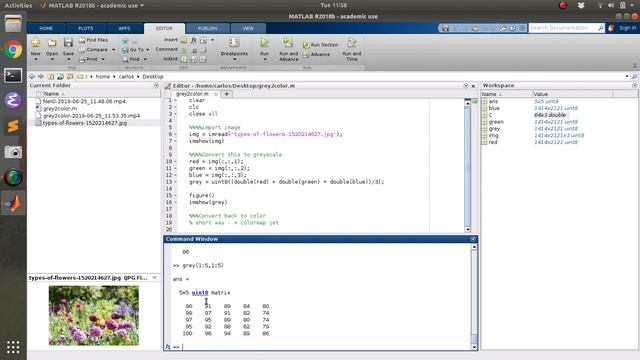Add a new editor tab with plus
640x360 pixels.
pyautogui.click(x=227, y=94)
